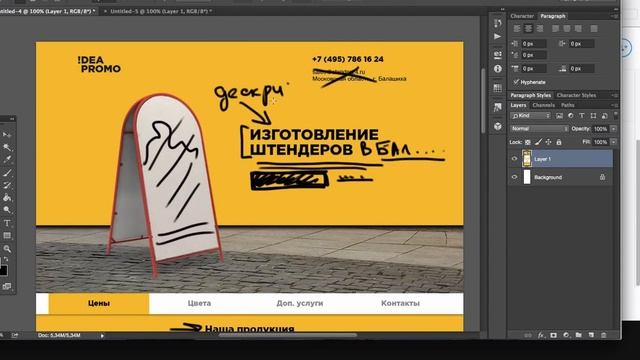Collapse the tools panel header
Viewport: 640px width, 360px height.
[11, 119]
